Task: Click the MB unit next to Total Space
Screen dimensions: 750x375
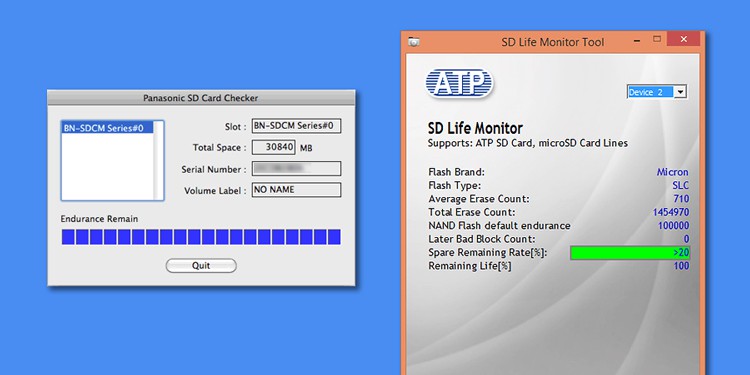Action: (306, 148)
